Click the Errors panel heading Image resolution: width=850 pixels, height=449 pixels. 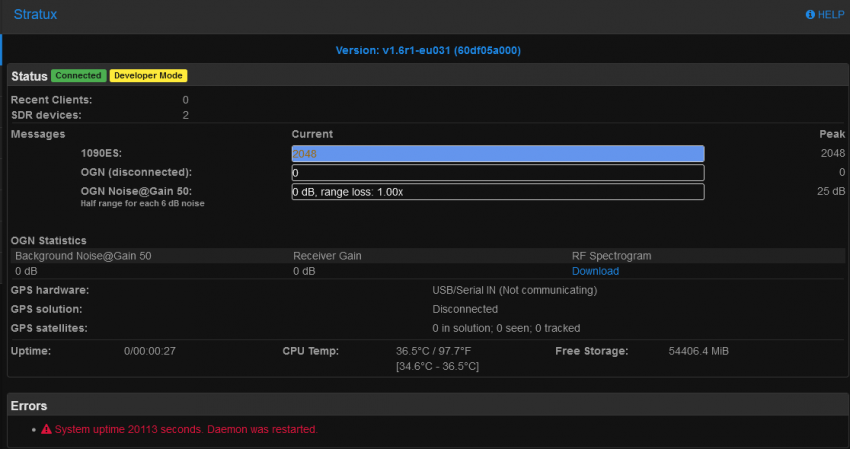click(28, 405)
